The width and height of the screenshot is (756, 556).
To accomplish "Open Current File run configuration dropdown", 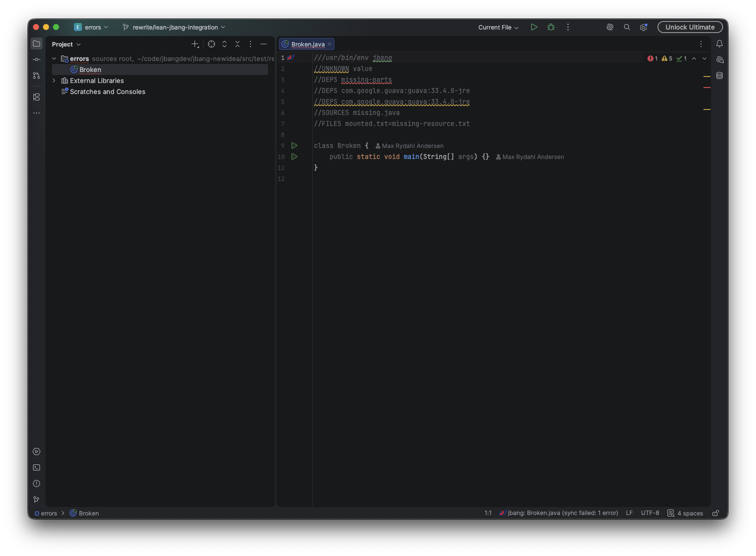I will point(498,27).
